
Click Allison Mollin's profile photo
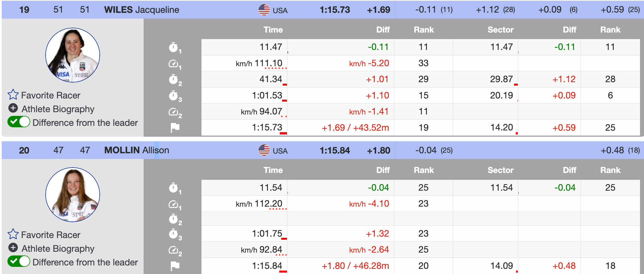click(73, 195)
